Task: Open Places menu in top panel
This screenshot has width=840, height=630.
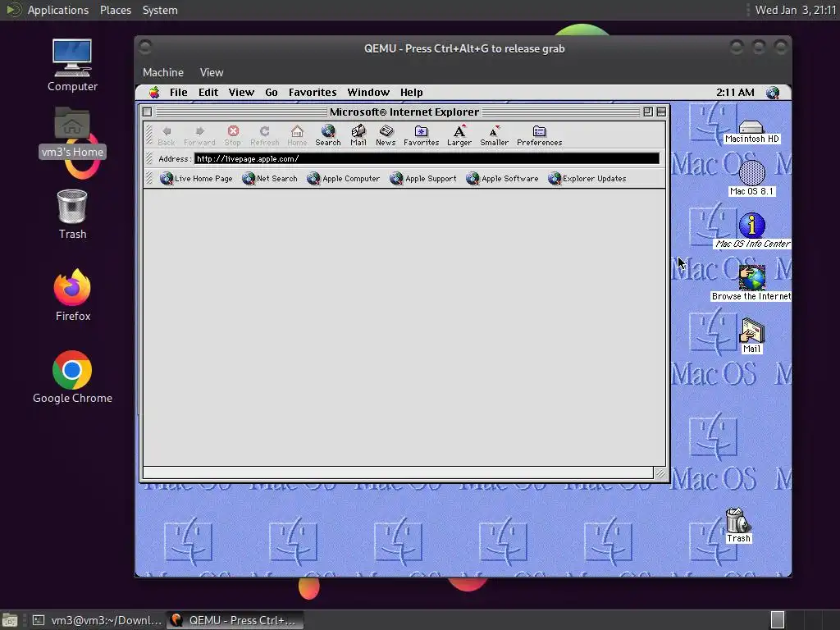Action: pyautogui.click(x=116, y=10)
